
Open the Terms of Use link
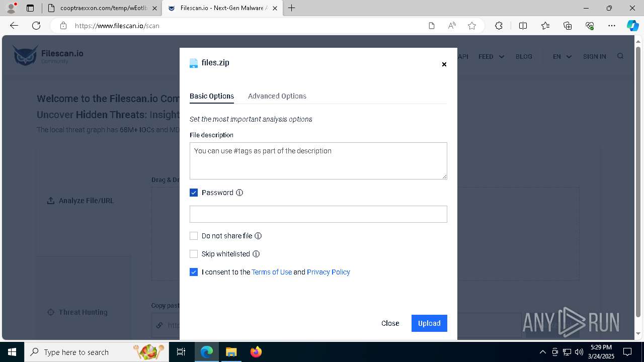[272, 272]
